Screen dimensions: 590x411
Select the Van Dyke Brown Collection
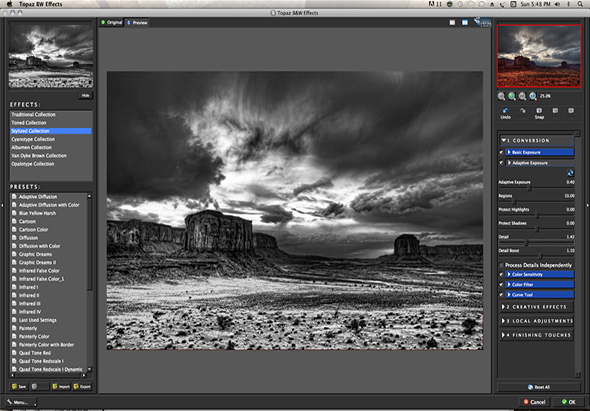[50, 155]
